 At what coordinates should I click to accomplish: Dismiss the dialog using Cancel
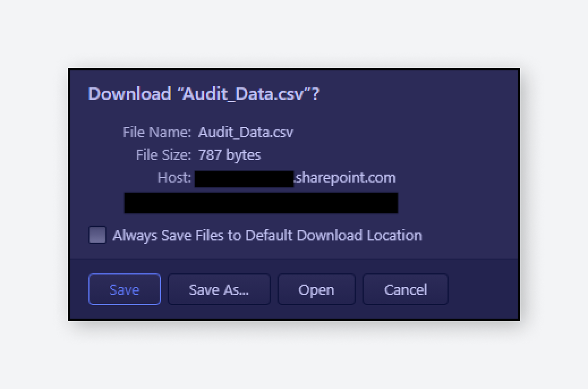point(405,289)
